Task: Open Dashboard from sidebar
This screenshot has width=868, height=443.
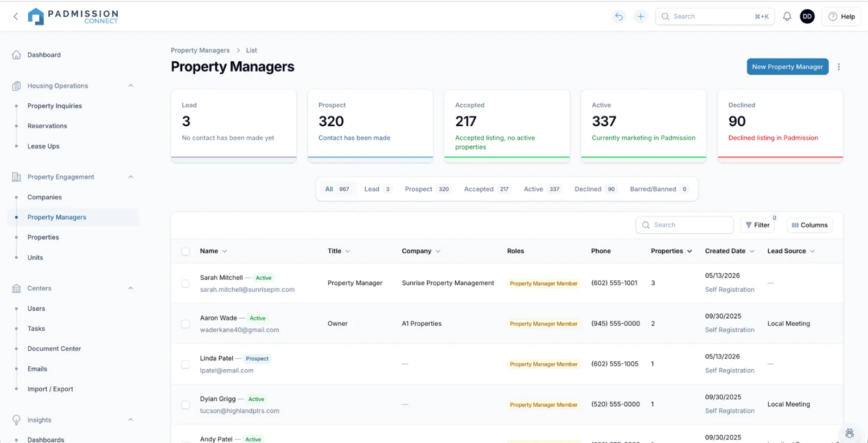Action: (x=44, y=55)
